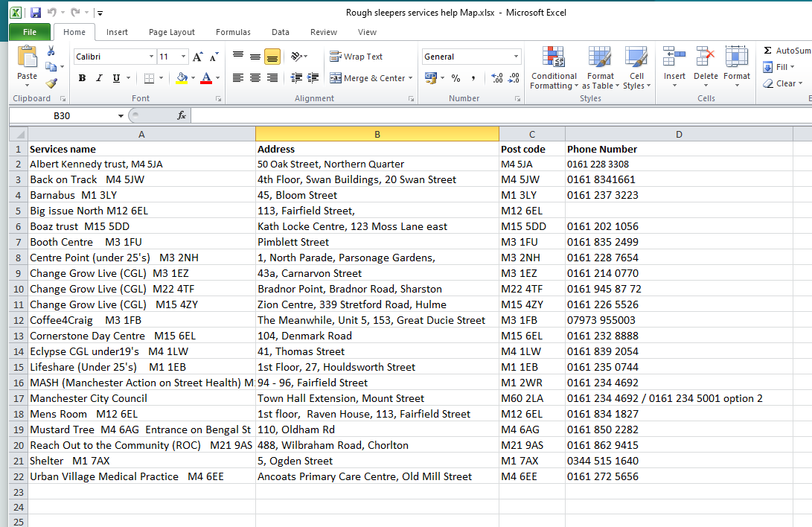This screenshot has height=527, width=812.
Task: Increase the cell indent
Action: coord(313,78)
